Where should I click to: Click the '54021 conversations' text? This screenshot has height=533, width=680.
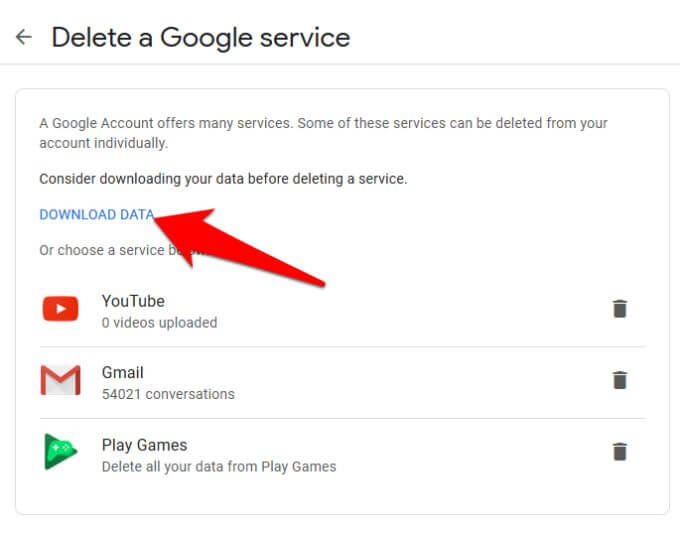pos(168,394)
